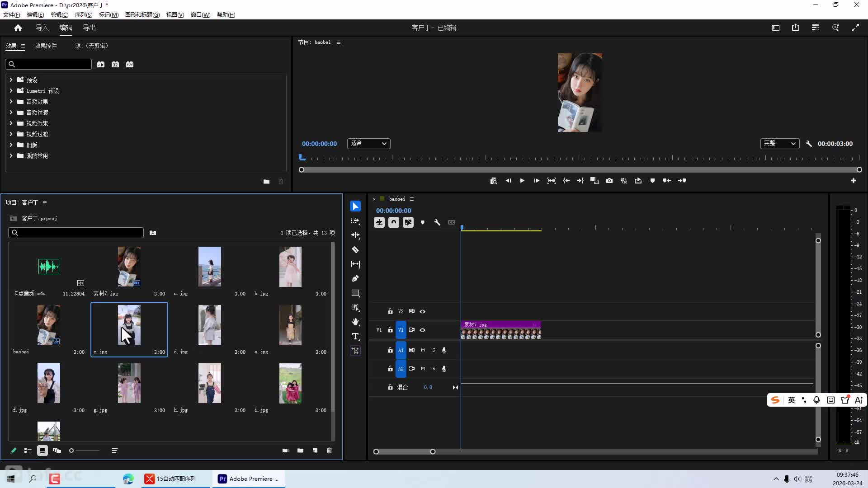Image resolution: width=868 pixels, height=488 pixels.
Task: Expand the 音频效果 folder
Action: (x=11, y=102)
